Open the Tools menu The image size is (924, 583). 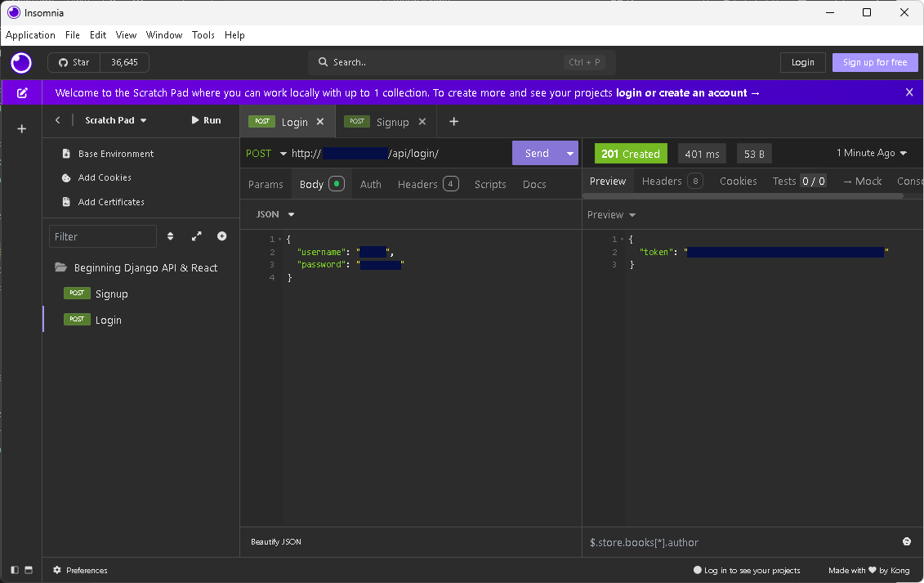coord(203,35)
